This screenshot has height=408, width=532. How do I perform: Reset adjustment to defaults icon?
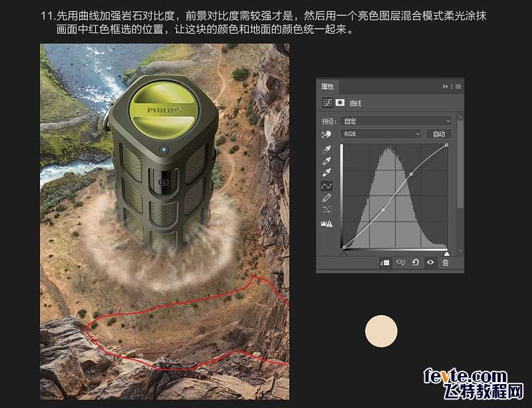coord(415,262)
